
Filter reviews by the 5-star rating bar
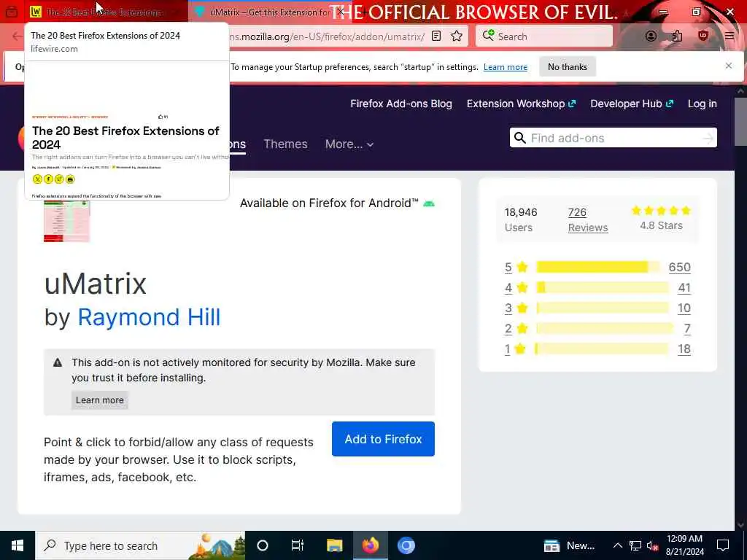point(598,267)
